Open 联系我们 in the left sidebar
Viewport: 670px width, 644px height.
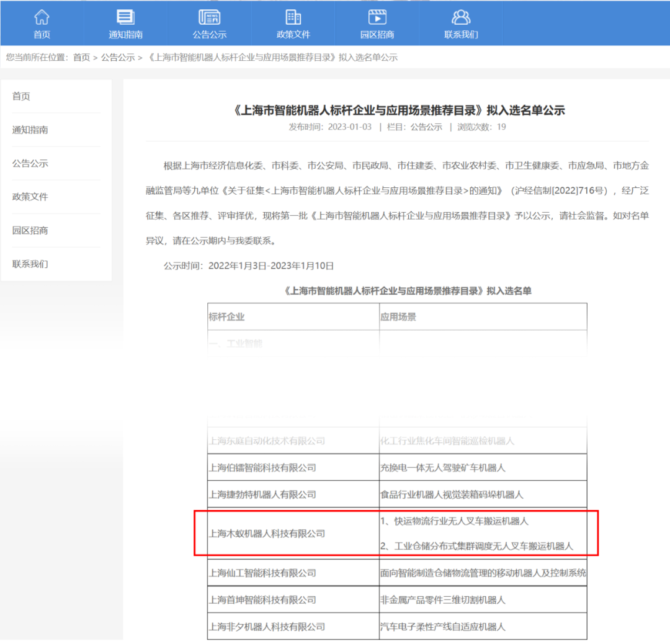(x=30, y=264)
